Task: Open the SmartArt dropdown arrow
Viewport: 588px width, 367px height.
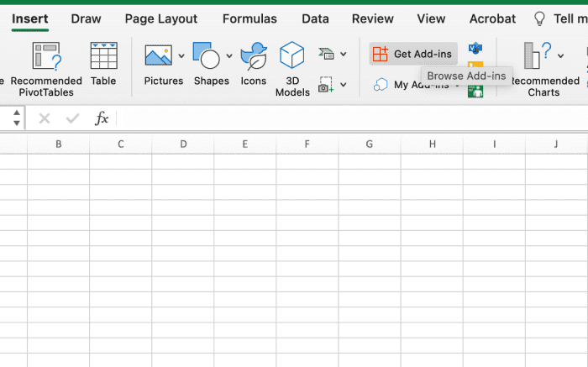Action: [x=343, y=54]
